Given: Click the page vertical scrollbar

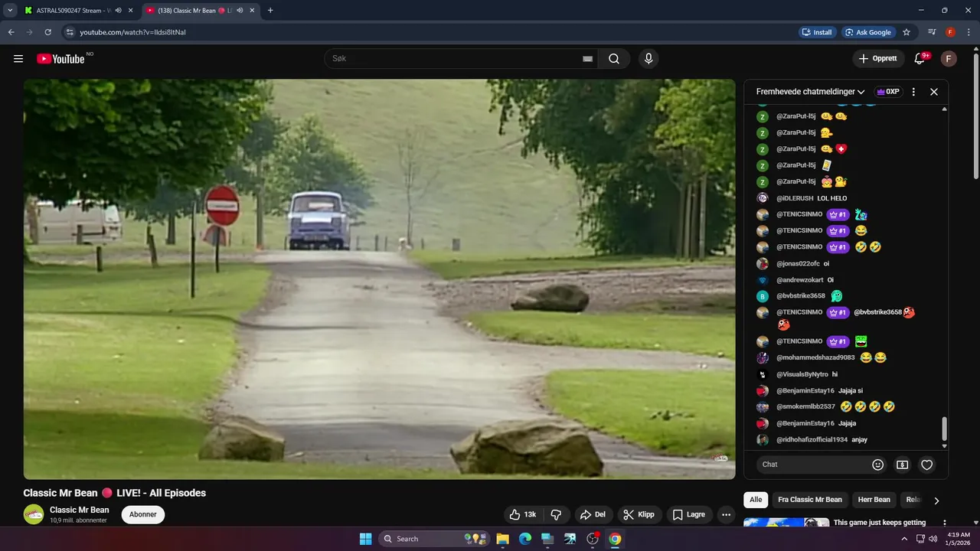Looking at the screenshot, I should [975, 115].
